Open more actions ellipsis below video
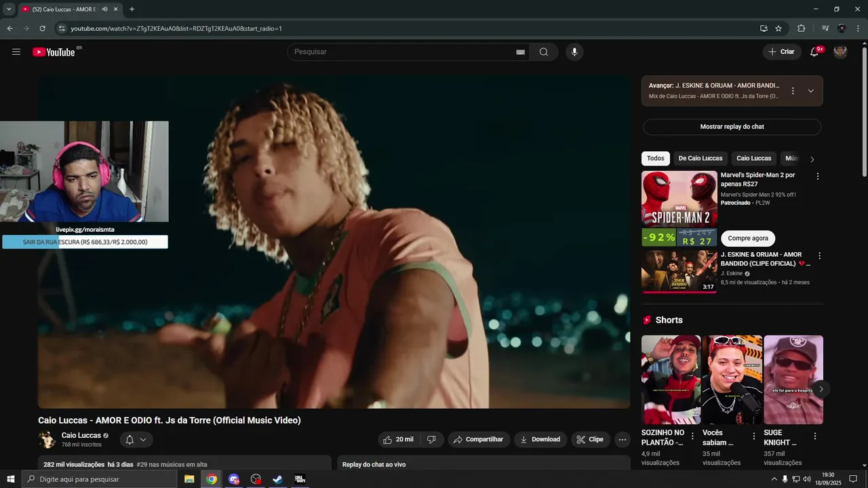The width and height of the screenshot is (868, 488). (x=623, y=439)
